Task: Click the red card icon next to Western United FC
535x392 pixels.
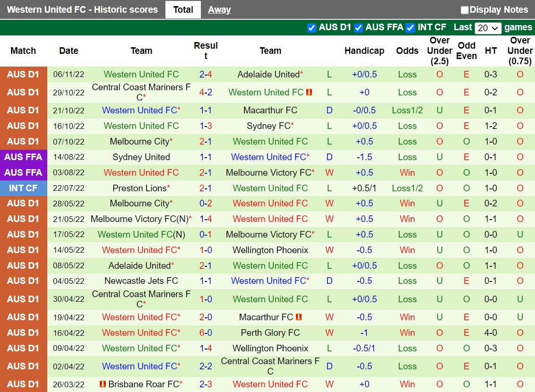Action: click(309, 92)
